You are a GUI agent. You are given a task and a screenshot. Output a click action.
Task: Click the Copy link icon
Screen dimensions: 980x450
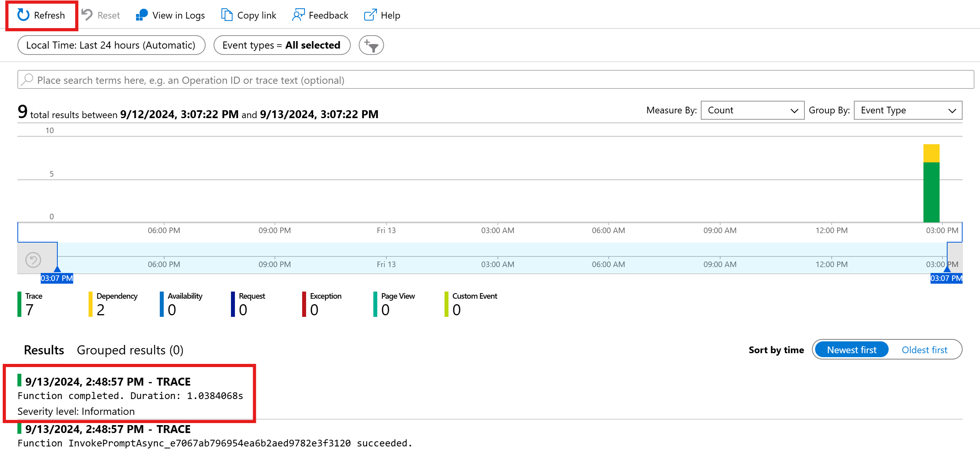pos(226,15)
